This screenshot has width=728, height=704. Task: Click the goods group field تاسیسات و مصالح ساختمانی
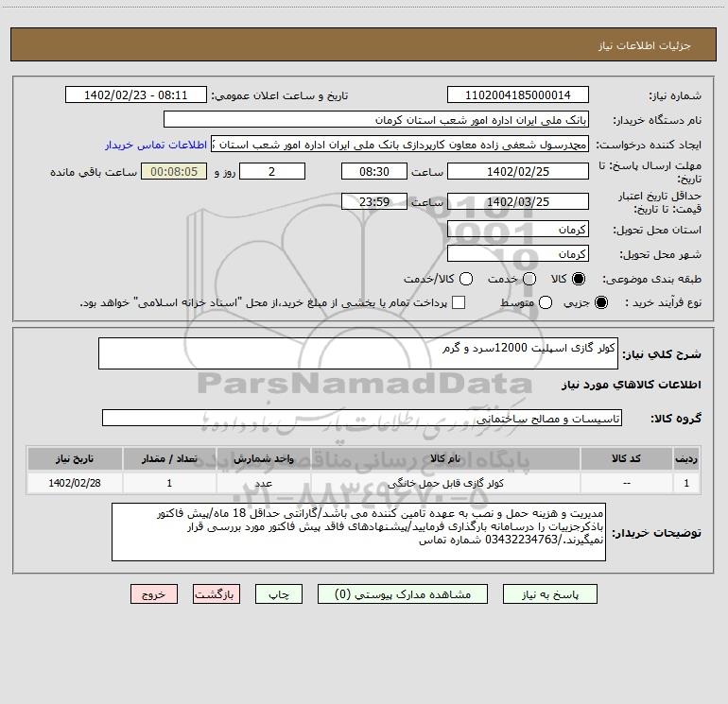pos(362,418)
